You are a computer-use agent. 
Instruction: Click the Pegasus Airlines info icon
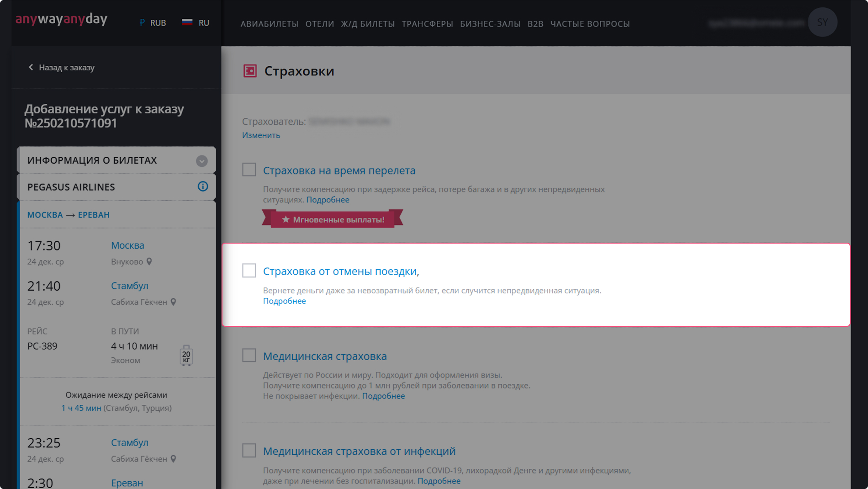(202, 186)
